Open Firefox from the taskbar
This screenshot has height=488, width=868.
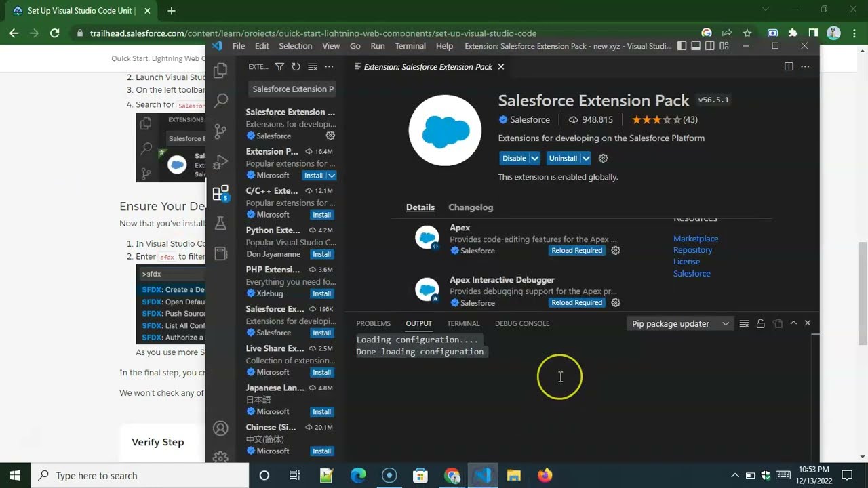tap(545, 475)
